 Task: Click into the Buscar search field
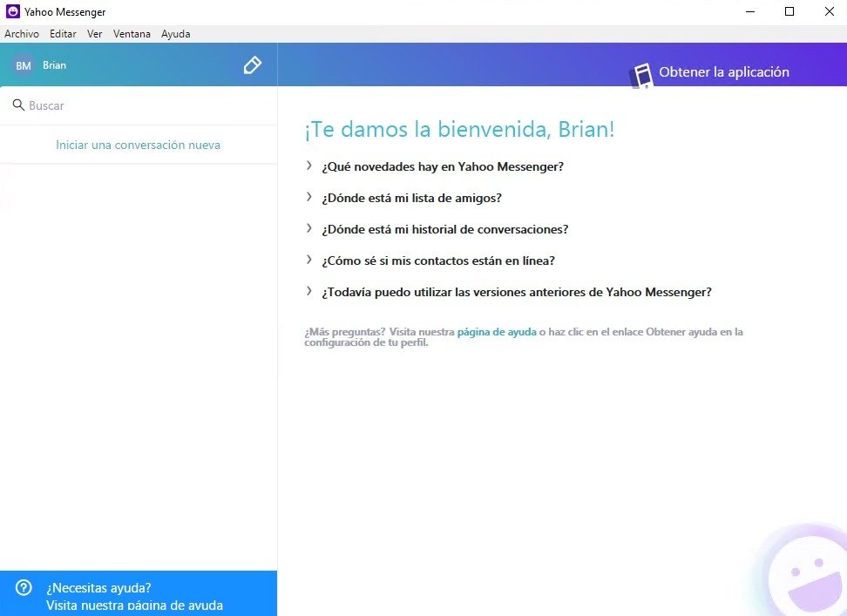(x=139, y=105)
